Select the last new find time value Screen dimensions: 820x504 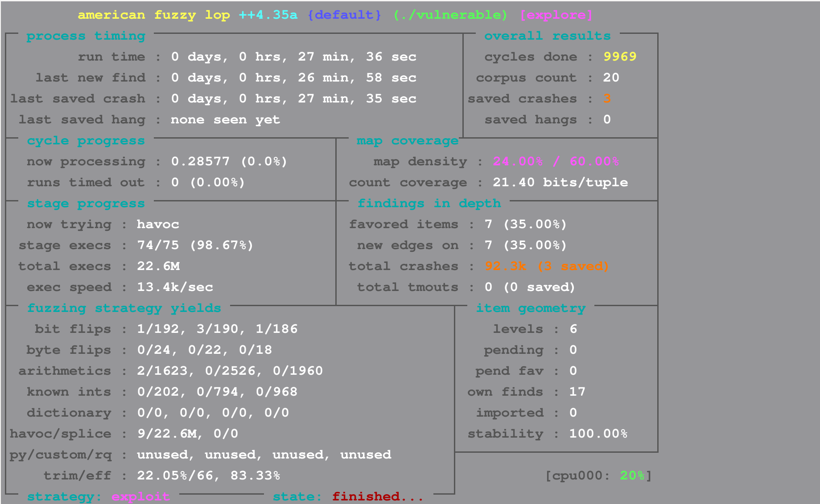(294, 78)
